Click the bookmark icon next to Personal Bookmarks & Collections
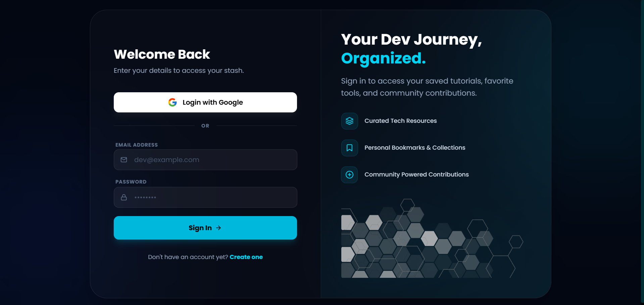Image resolution: width=644 pixels, height=305 pixels. (349, 148)
